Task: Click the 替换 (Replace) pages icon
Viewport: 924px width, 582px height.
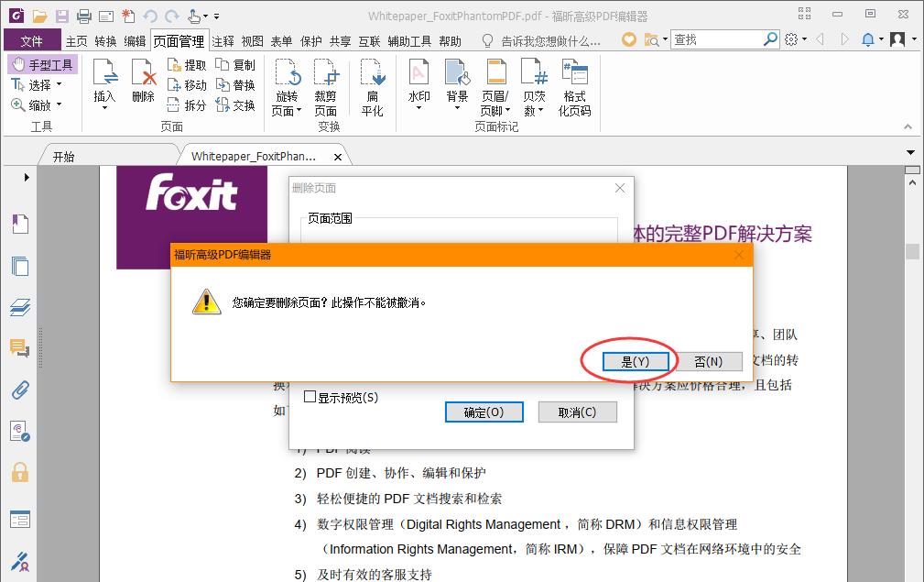Action: [x=235, y=85]
